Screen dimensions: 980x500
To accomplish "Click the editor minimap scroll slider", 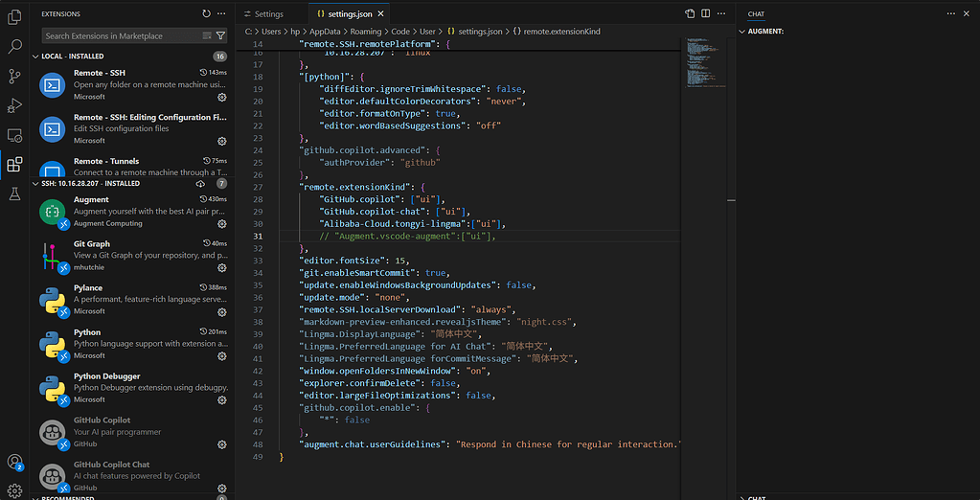I will [707, 63].
